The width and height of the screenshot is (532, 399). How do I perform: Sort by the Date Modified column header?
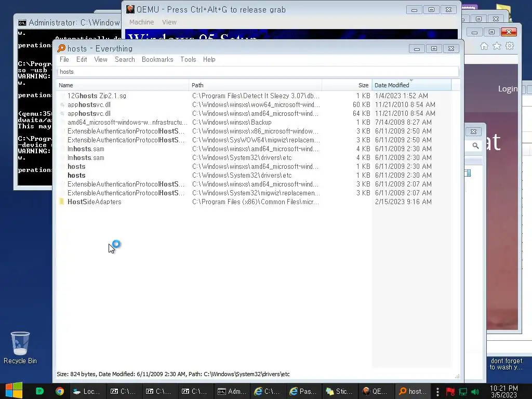click(x=411, y=85)
